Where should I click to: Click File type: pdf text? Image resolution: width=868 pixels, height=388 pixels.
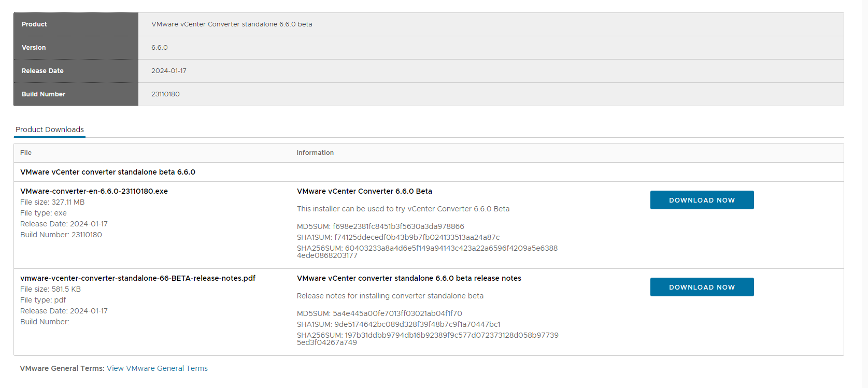[43, 300]
